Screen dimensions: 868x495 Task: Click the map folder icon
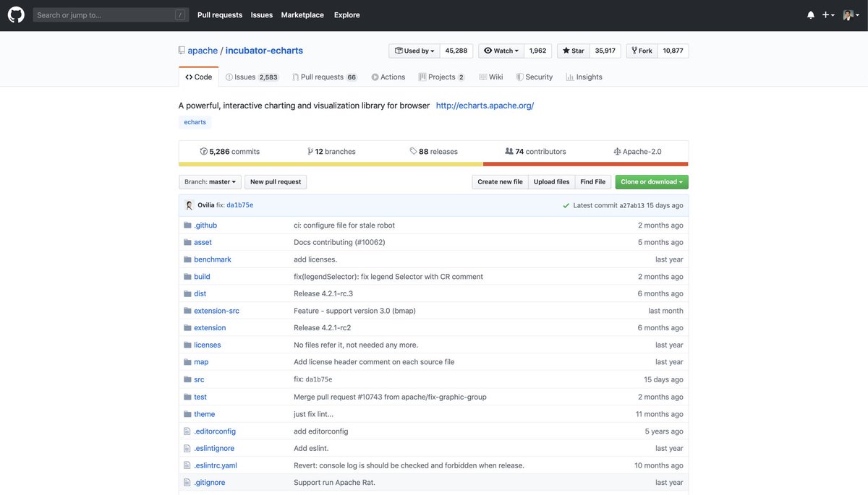[187, 362]
